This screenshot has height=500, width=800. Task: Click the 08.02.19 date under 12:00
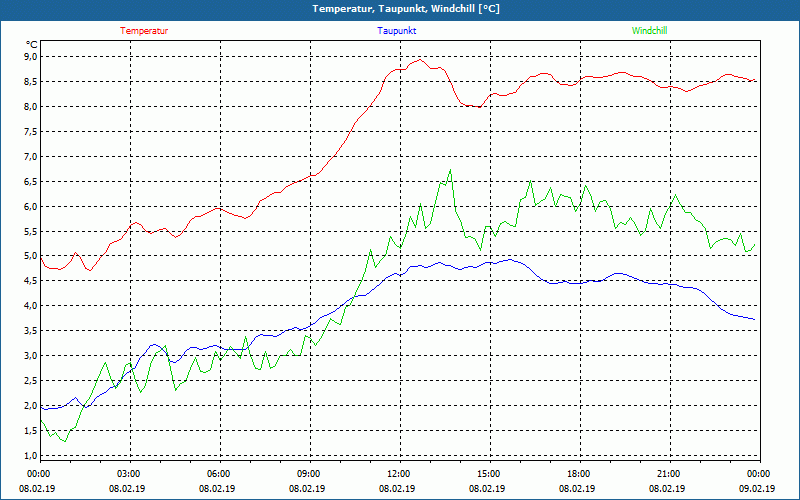(x=397, y=489)
